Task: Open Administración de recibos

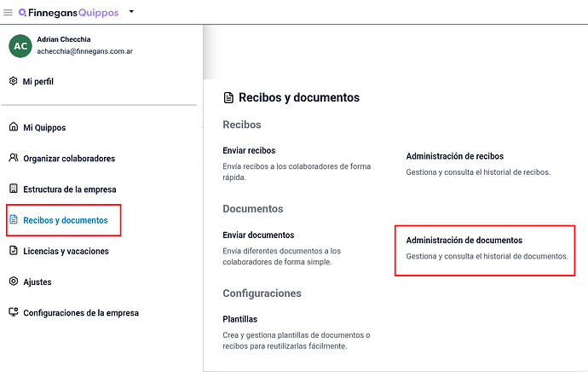Action: tap(455, 156)
